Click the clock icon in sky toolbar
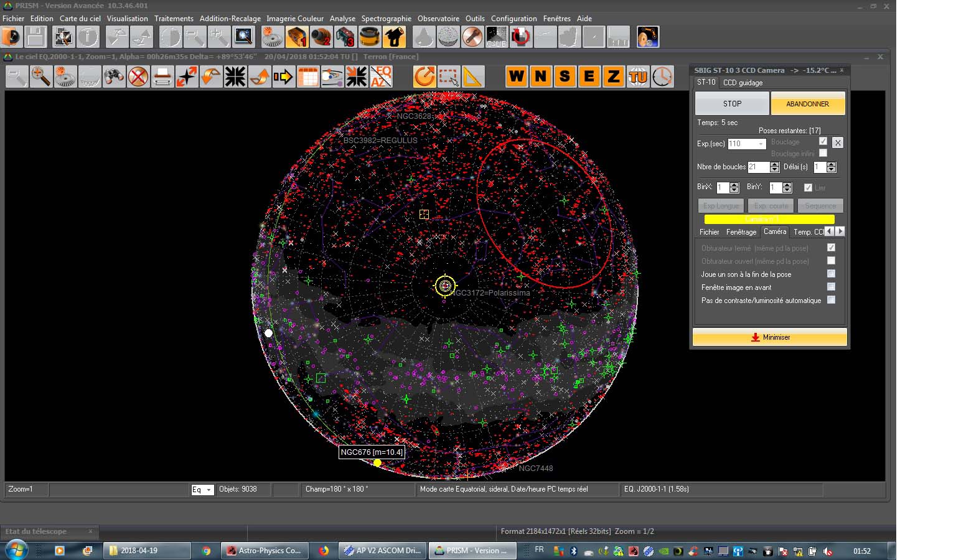 click(662, 77)
